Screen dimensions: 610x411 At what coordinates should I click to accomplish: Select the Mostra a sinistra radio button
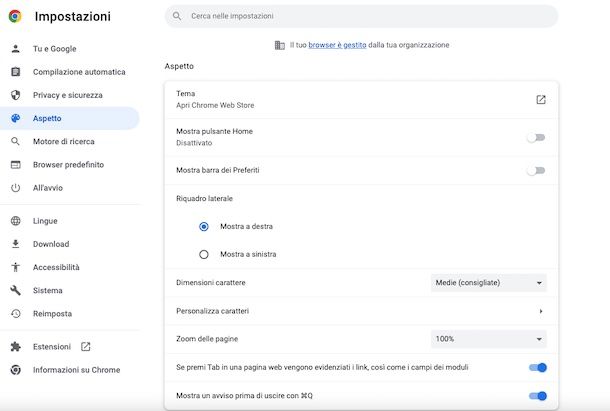(204, 255)
